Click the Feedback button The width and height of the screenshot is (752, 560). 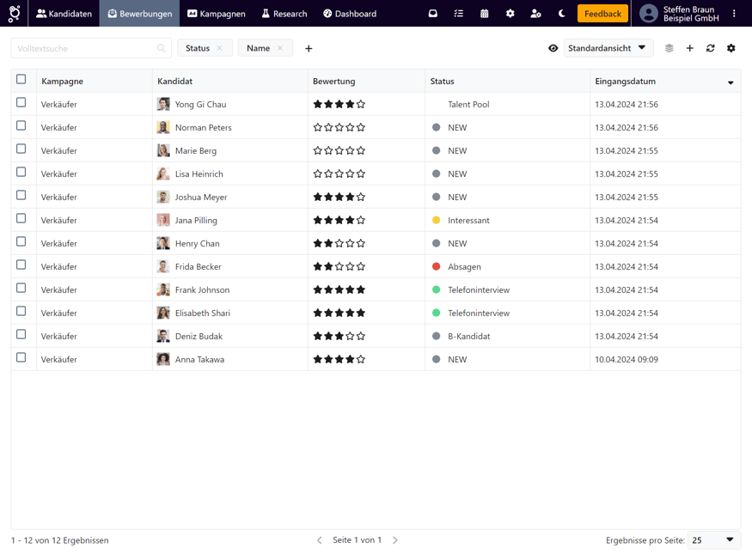click(x=602, y=14)
